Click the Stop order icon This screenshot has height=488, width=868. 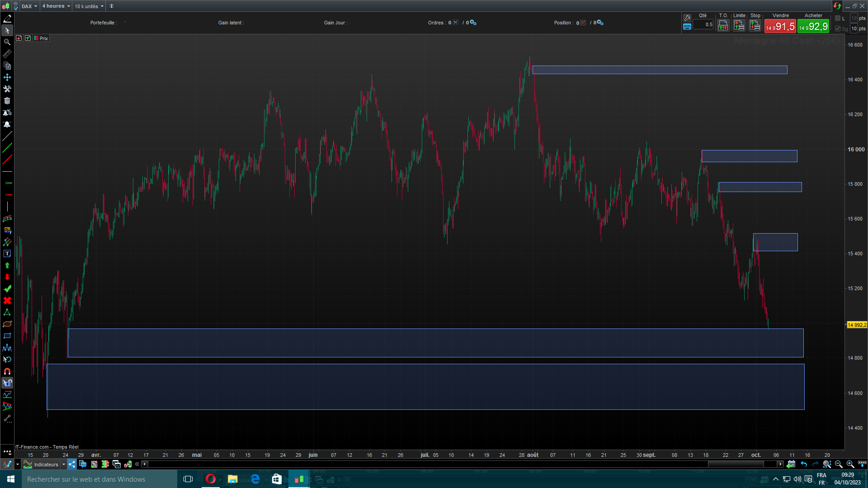click(755, 26)
